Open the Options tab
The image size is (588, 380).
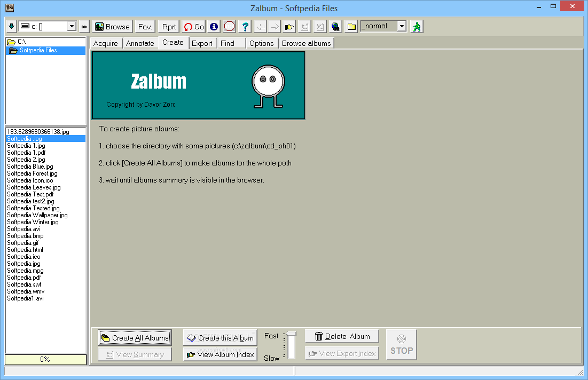[x=261, y=43]
